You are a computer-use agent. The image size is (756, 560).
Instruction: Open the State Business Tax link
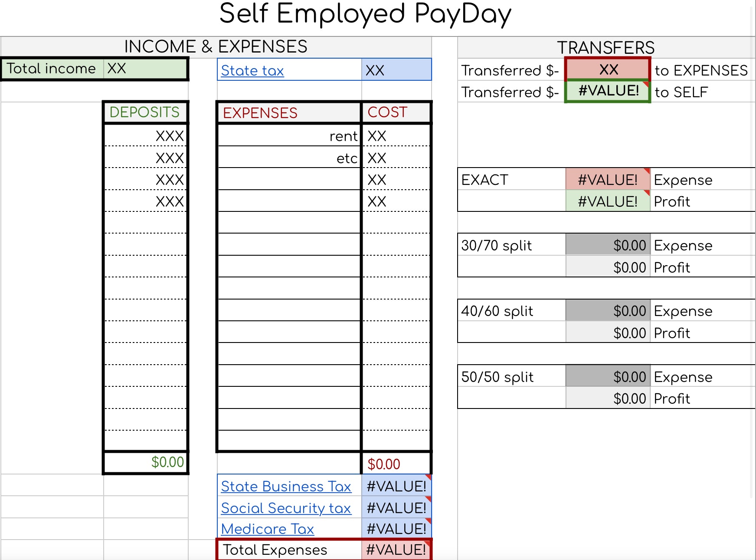287,487
